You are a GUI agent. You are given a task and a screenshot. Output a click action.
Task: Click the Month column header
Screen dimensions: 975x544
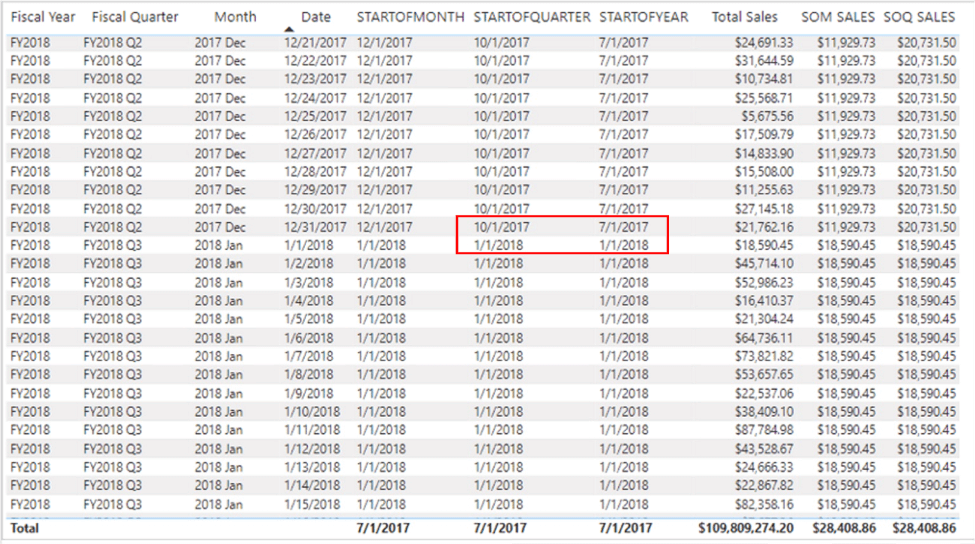click(235, 17)
